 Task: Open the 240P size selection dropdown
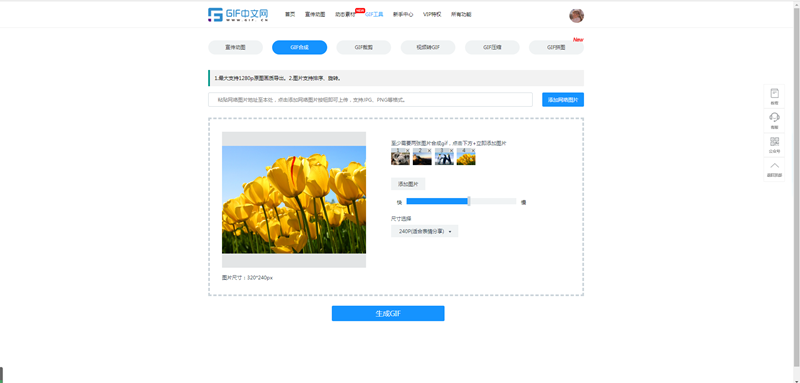click(424, 231)
